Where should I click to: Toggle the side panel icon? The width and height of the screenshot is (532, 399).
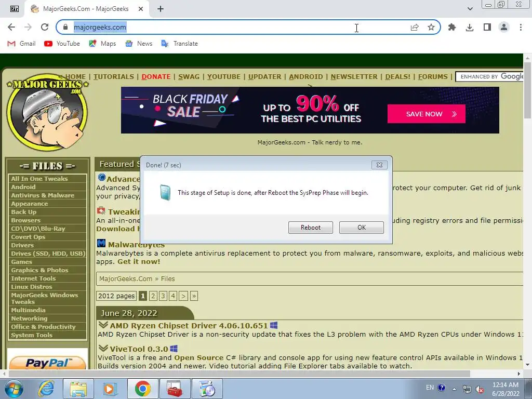(487, 27)
